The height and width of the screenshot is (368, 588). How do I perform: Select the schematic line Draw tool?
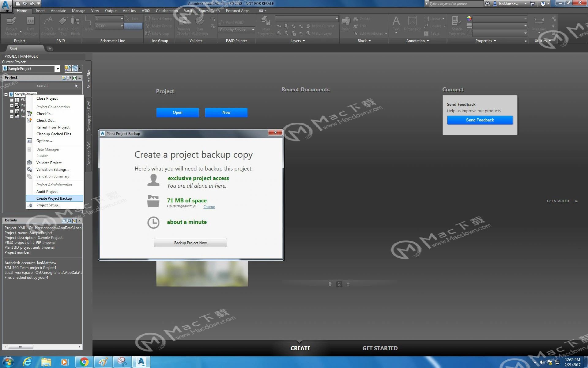89,23
